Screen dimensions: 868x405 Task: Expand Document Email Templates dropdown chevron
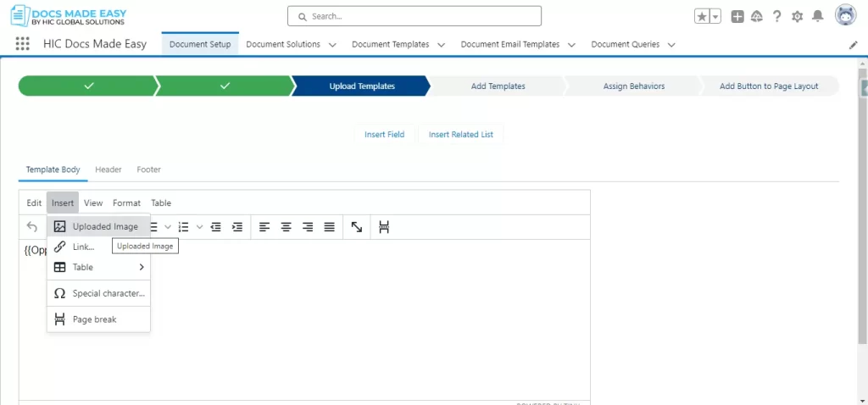[572, 45]
